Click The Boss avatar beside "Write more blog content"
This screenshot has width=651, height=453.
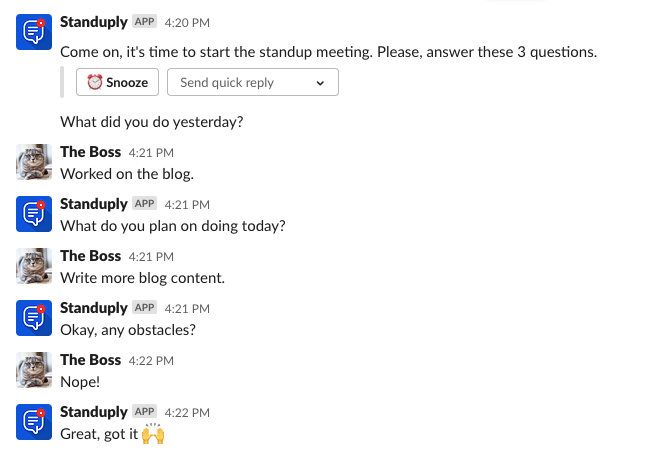pos(34,266)
